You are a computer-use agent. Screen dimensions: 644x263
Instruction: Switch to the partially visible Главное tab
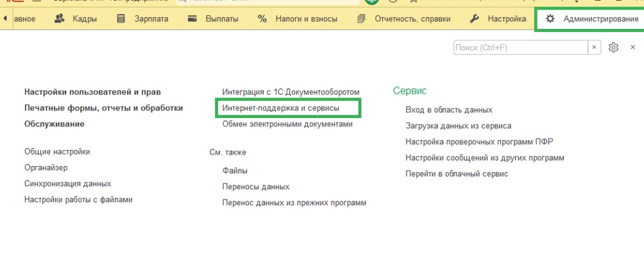24,19
